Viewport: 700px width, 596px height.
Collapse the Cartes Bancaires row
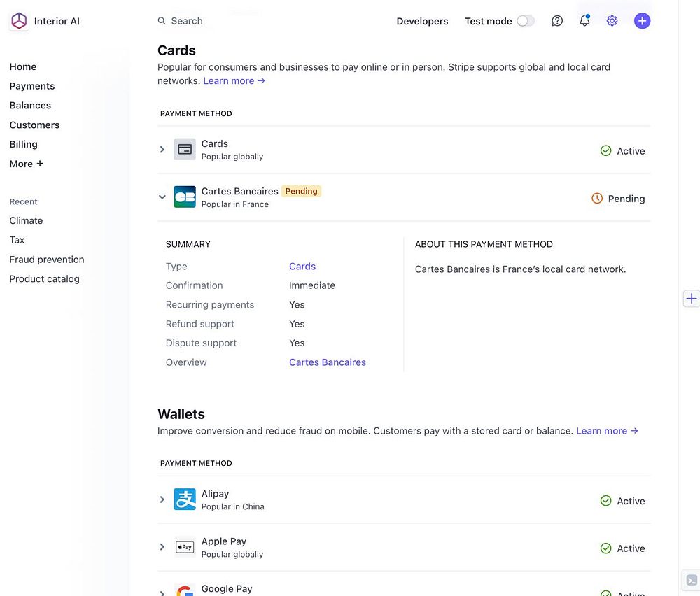point(162,197)
